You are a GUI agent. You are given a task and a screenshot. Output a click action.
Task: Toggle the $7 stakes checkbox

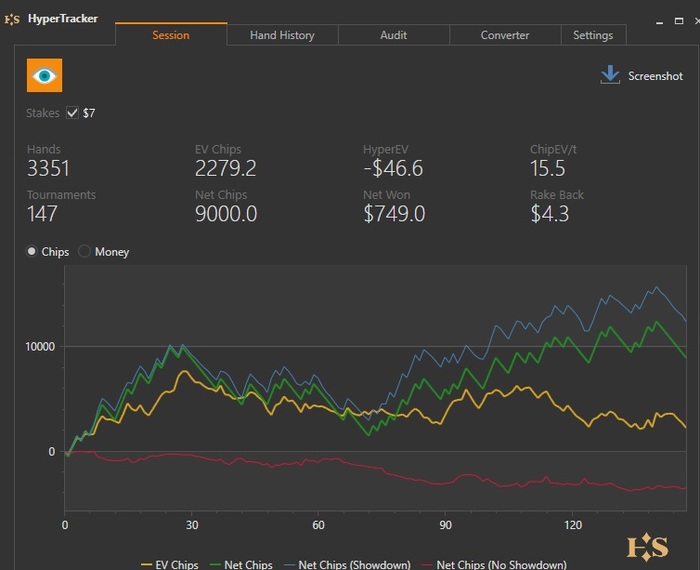pyautogui.click(x=72, y=113)
